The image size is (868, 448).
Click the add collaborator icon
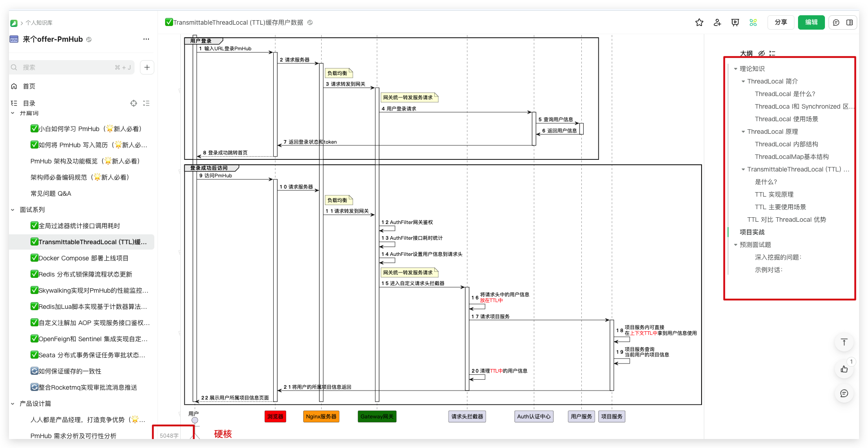click(717, 22)
